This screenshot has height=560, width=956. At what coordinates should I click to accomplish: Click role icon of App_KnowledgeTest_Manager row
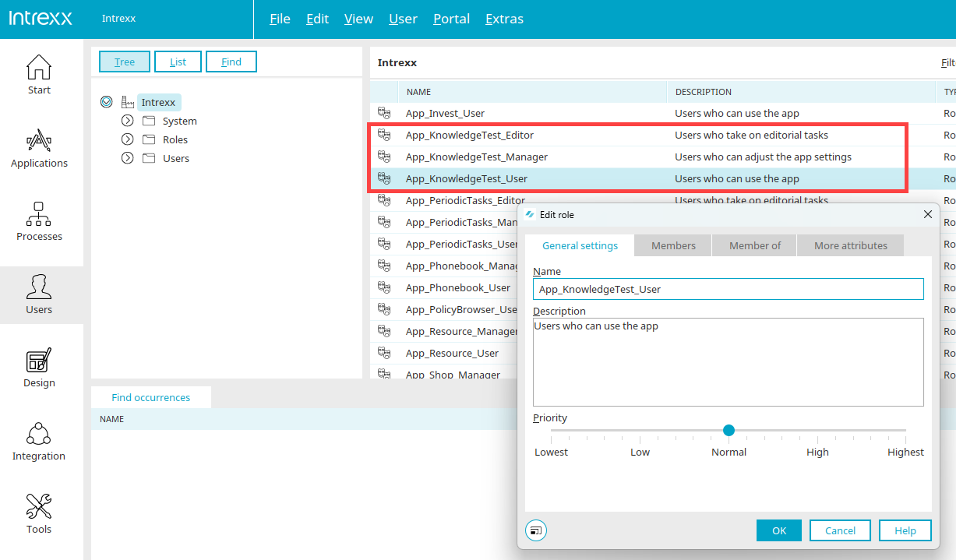point(384,157)
